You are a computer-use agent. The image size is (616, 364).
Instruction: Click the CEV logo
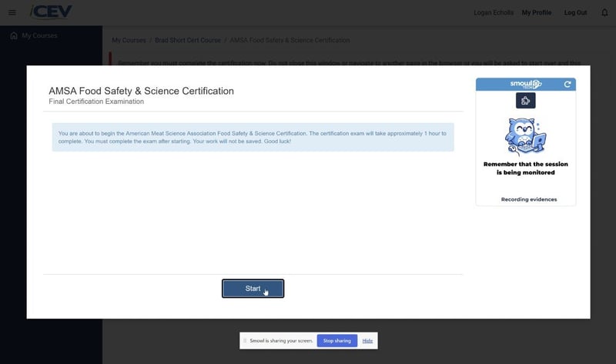point(51,12)
